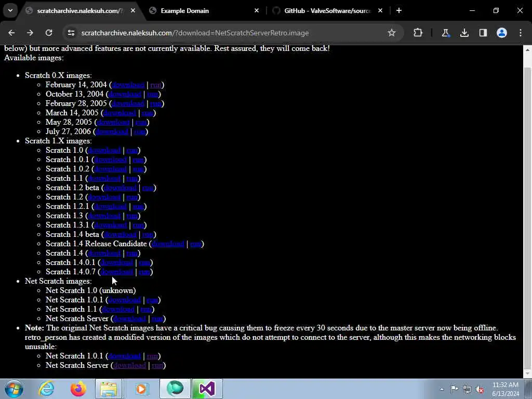Open the Extensions puzzle icon

(418, 33)
